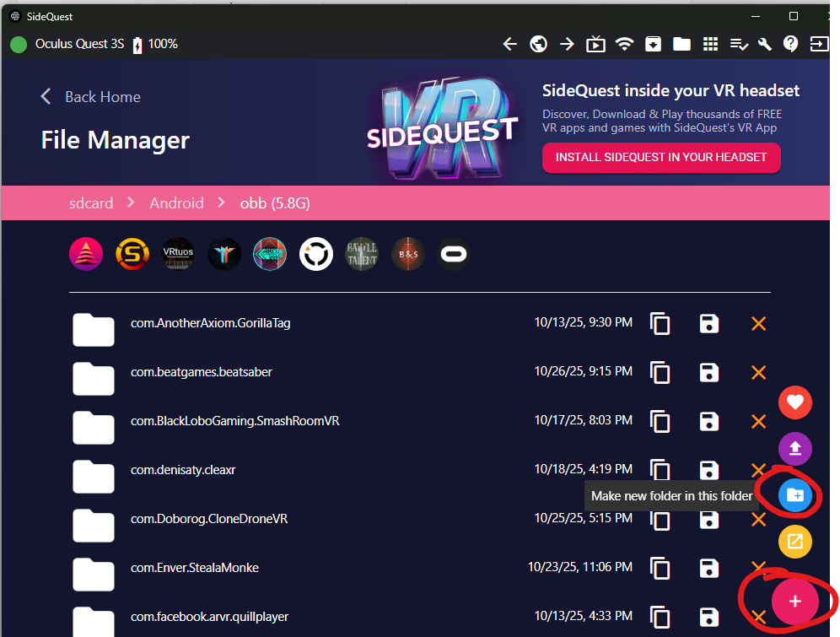Click the yellow open-external floating button
Image resolution: width=840 pixels, height=637 pixels.
pos(795,542)
